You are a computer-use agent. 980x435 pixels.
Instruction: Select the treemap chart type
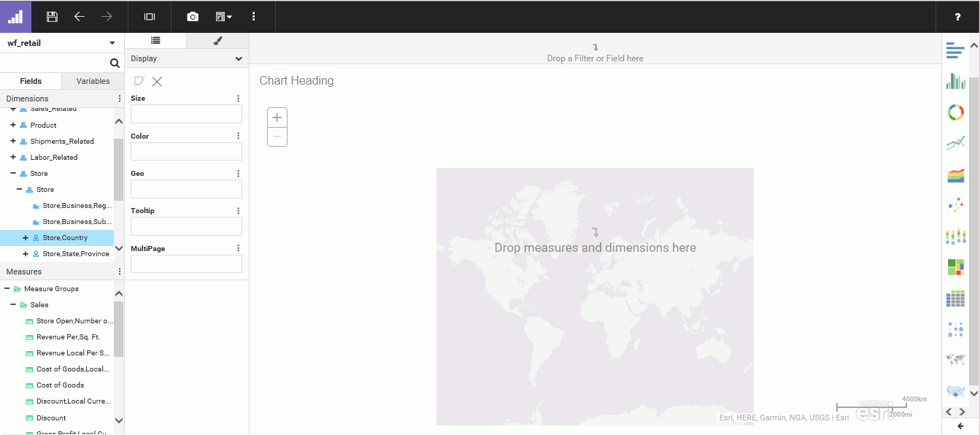click(x=955, y=267)
